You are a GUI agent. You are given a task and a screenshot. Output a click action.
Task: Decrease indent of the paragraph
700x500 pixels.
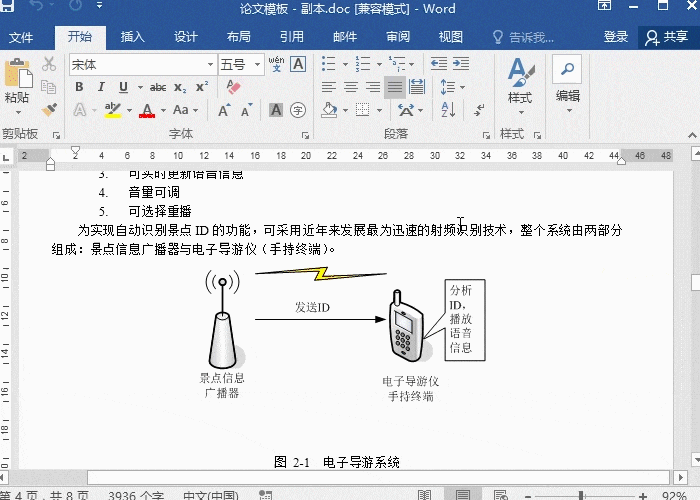pyautogui.click(x=439, y=64)
